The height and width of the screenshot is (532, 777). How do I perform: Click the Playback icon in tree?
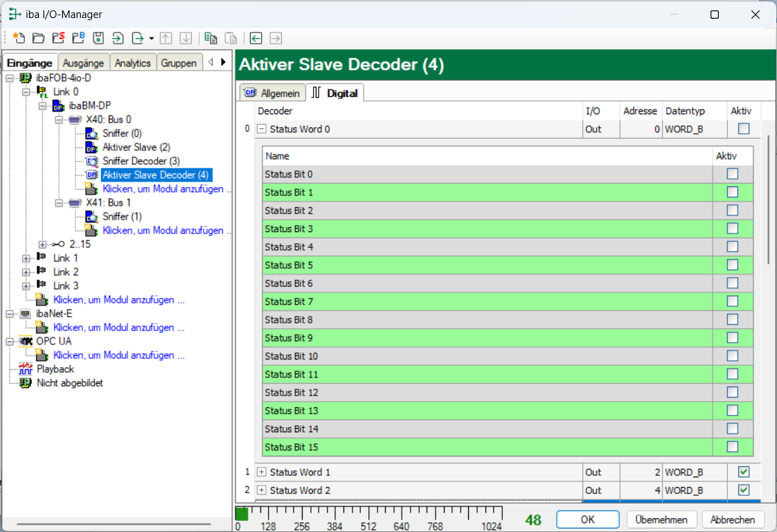tap(25, 369)
